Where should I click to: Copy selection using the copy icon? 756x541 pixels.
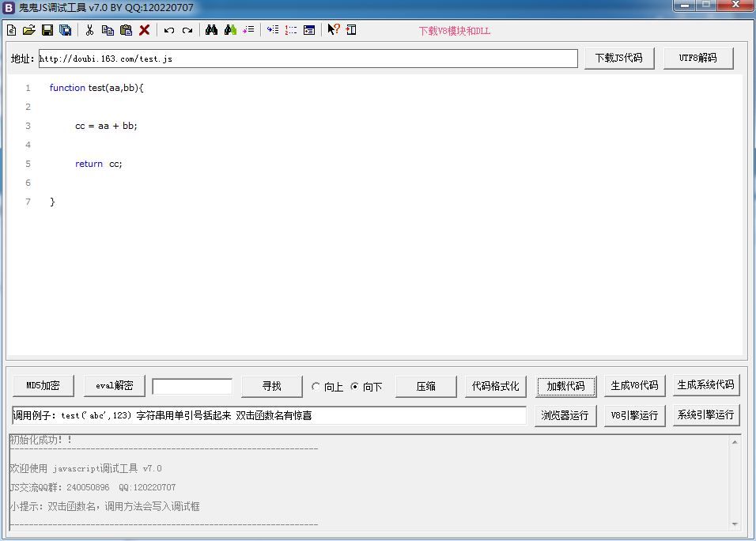coord(108,30)
